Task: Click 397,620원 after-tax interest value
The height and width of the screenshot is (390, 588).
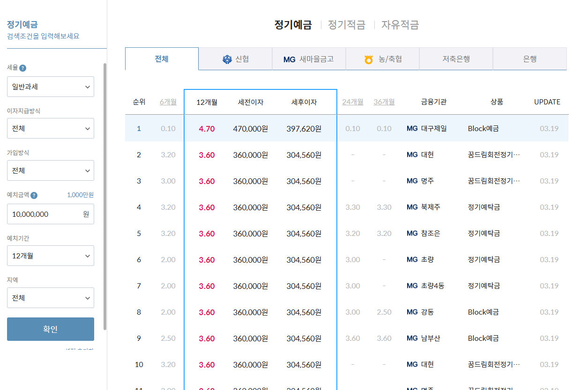Action: pos(304,128)
